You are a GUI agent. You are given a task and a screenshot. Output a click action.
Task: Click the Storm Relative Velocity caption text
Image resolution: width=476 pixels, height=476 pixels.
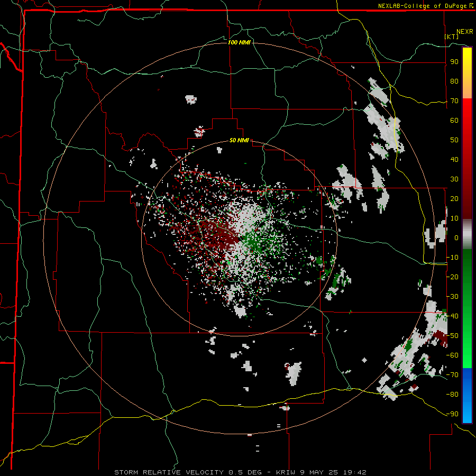pyautogui.click(x=240, y=472)
